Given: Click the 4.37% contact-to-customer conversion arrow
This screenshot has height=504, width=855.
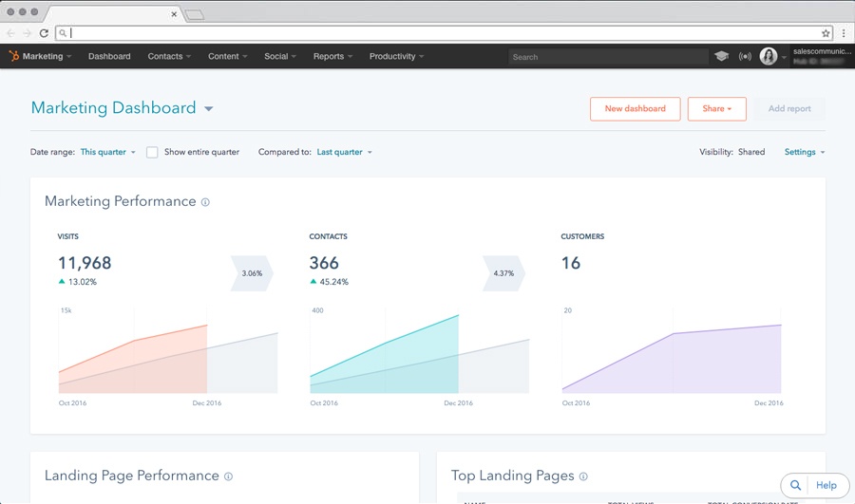Looking at the screenshot, I should point(503,273).
